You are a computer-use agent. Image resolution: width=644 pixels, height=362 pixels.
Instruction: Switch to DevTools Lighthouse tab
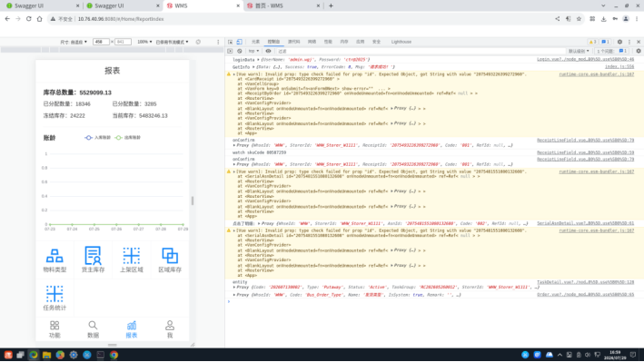click(x=401, y=42)
